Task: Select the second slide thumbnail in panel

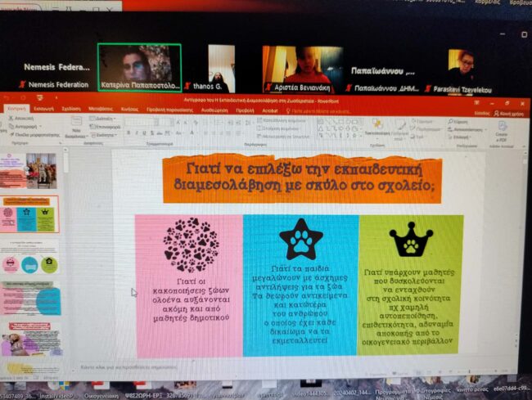Action: pyautogui.click(x=29, y=213)
